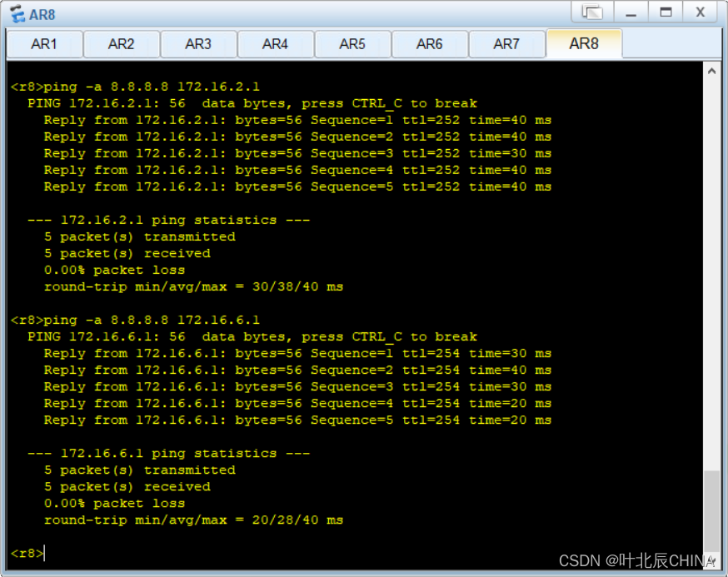Click the PING 172.16.2.1 header line
The width and height of the screenshot is (728, 577).
click(x=252, y=103)
